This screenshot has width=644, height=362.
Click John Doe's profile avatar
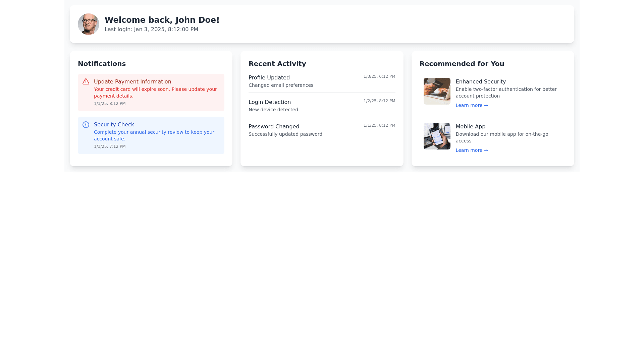click(89, 24)
